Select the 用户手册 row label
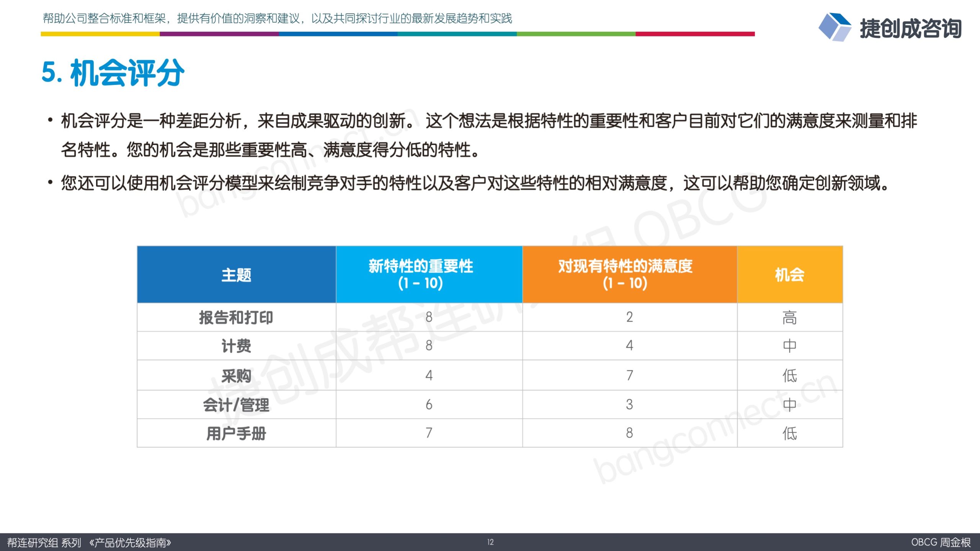 click(x=236, y=434)
